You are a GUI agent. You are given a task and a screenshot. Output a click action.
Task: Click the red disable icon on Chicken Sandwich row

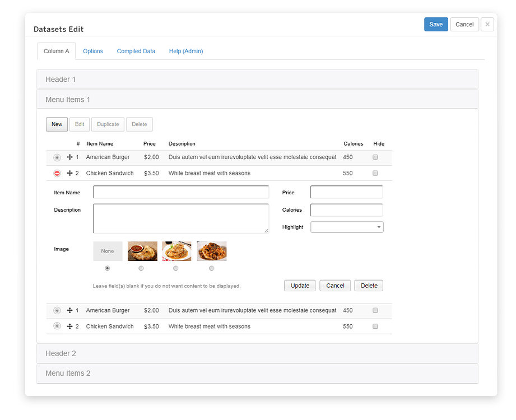(x=57, y=173)
